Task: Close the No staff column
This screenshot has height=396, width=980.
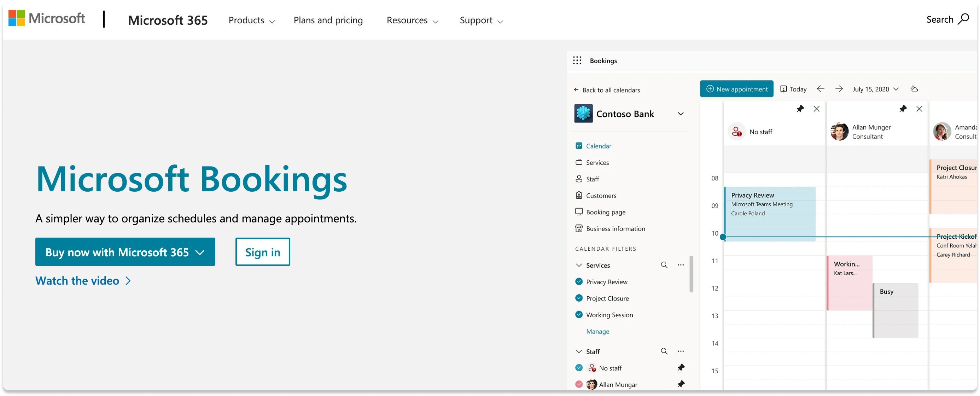Action: pyautogui.click(x=816, y=109)
